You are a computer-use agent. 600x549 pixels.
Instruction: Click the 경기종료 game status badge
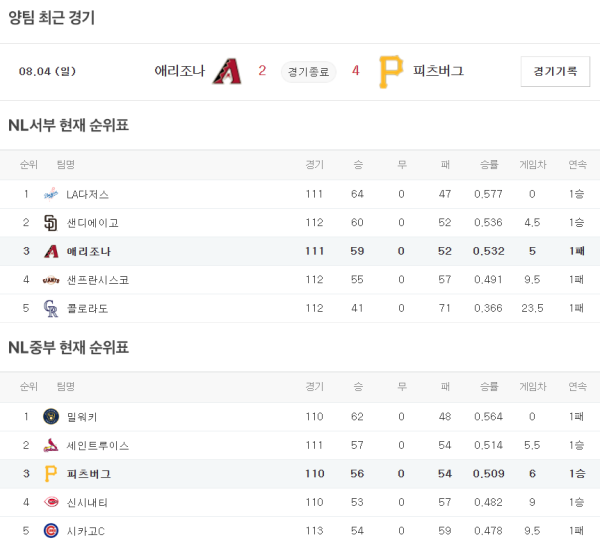pos(309,71)
